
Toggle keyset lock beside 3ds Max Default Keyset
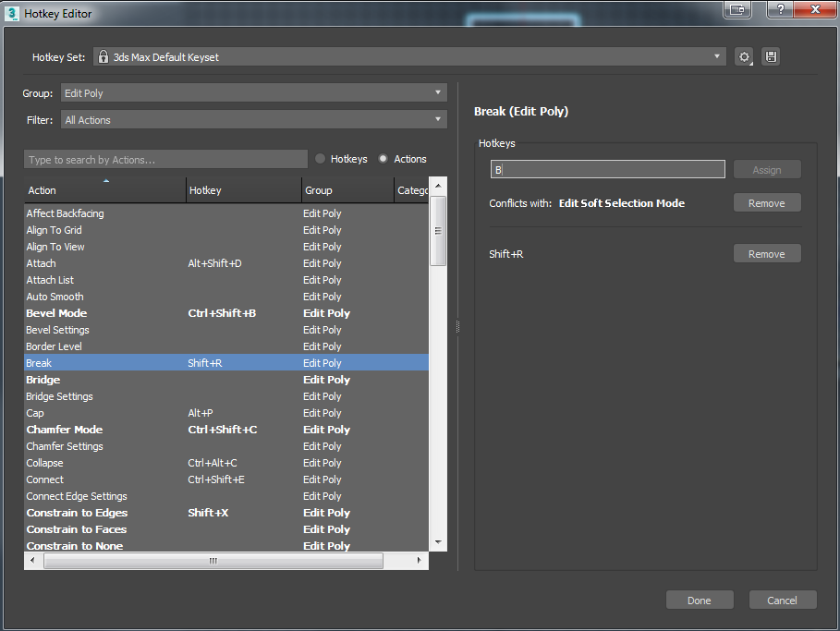pos(103,56)
